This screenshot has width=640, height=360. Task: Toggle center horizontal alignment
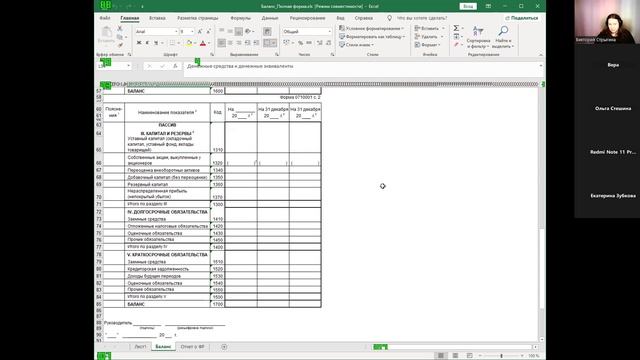click(230, 43)
